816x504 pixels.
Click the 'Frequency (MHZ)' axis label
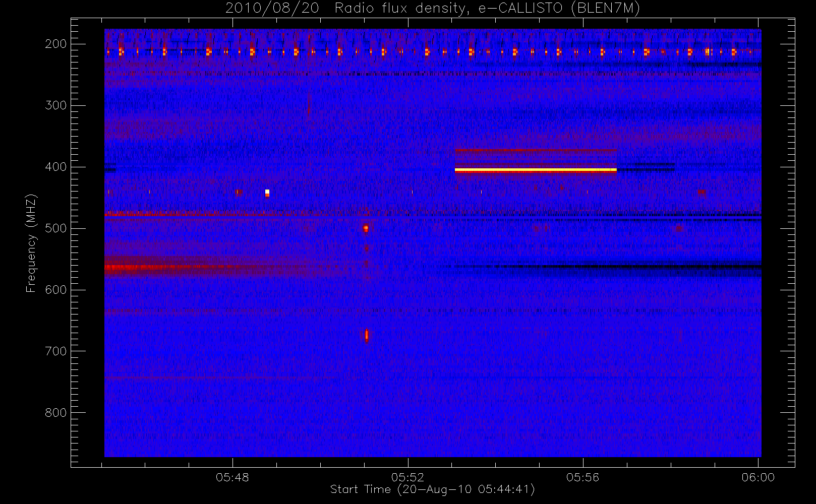(x=31, y=243)
